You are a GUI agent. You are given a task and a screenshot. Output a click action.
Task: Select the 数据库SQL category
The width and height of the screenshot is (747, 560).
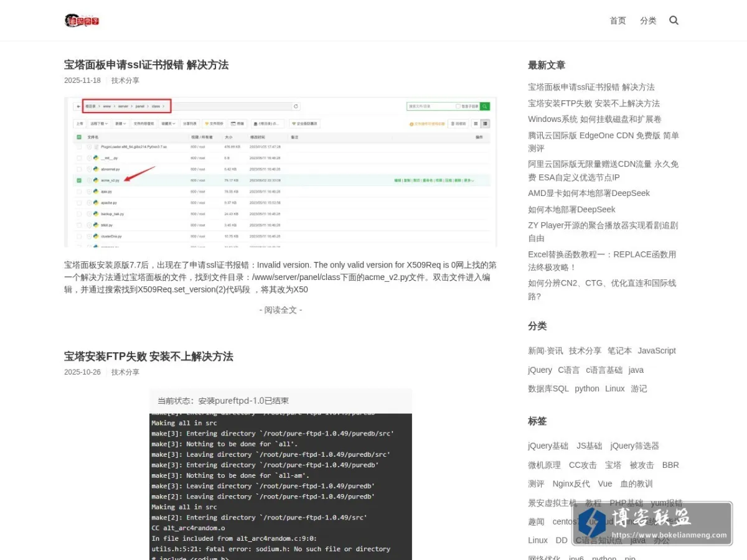(548, 389)
